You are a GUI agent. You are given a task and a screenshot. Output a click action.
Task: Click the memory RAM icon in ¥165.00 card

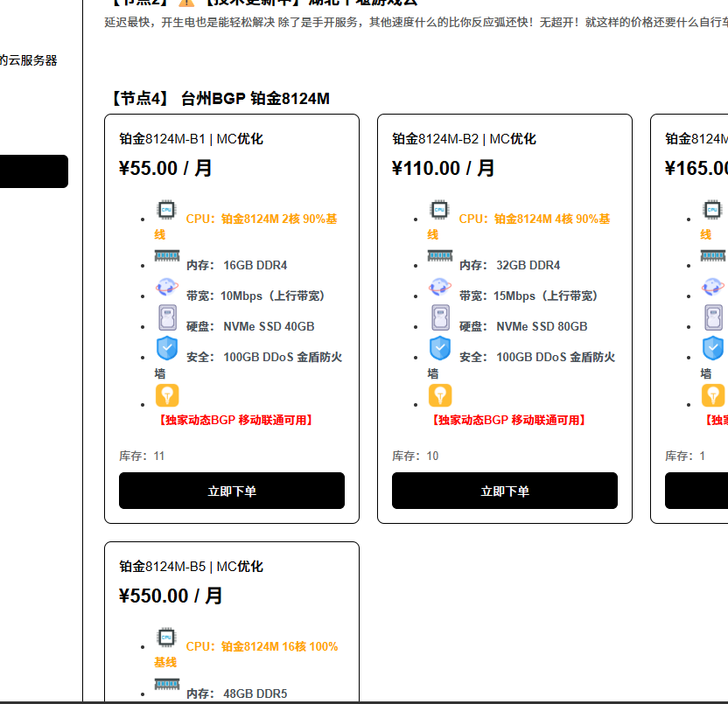[x=712, y=255]
